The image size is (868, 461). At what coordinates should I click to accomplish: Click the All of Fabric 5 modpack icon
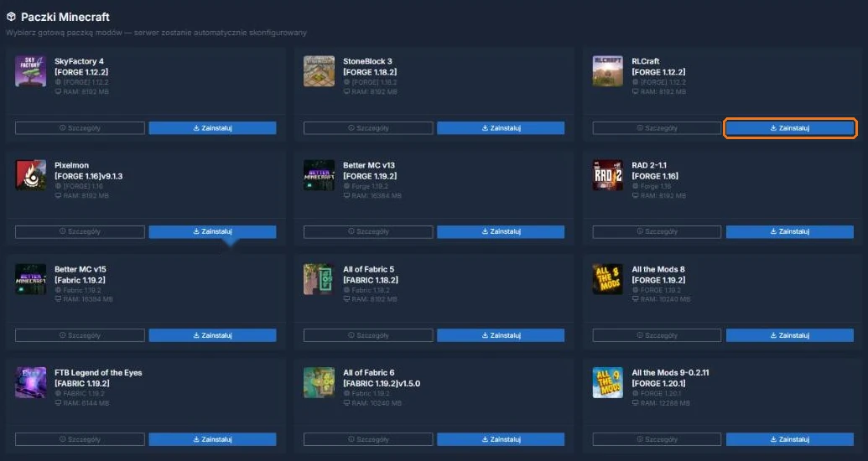pyautogui.click(x=319, y=279)
